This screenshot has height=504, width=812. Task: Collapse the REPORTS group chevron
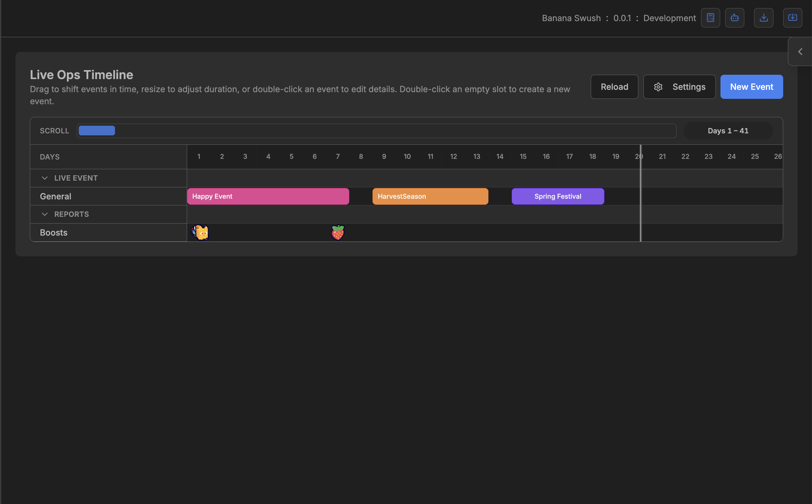pos(45,214)
